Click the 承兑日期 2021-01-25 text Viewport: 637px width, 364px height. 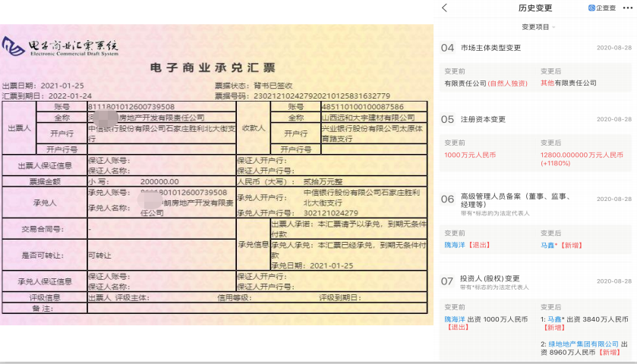coord(312,266)
